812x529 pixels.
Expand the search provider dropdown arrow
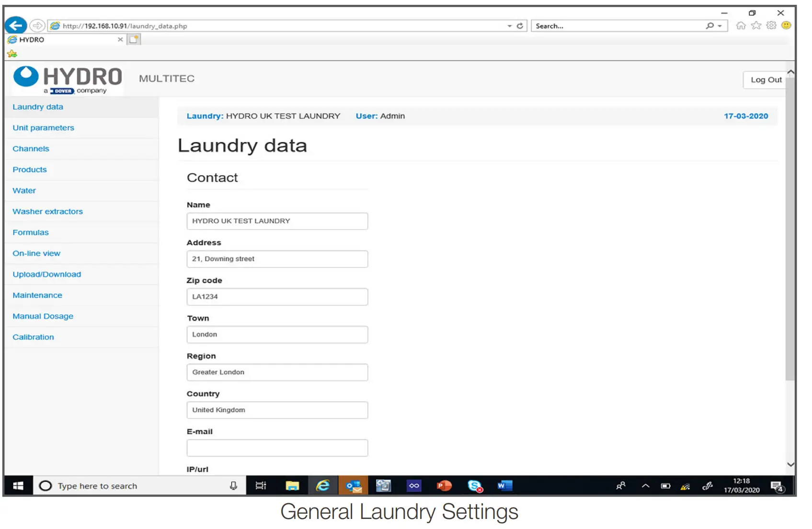tap(720, 26)
